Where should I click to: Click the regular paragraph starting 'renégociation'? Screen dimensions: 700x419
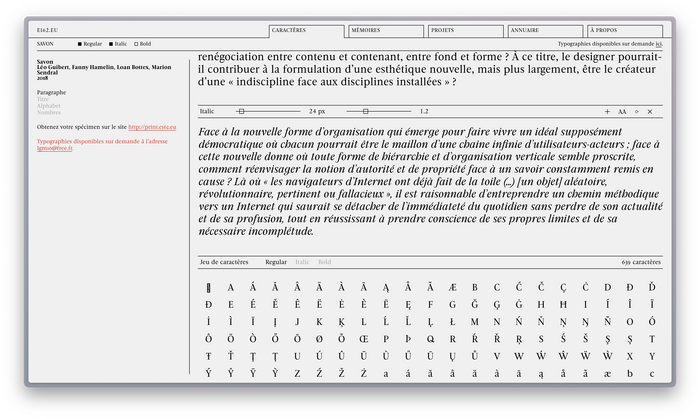[x=430, y=69]
